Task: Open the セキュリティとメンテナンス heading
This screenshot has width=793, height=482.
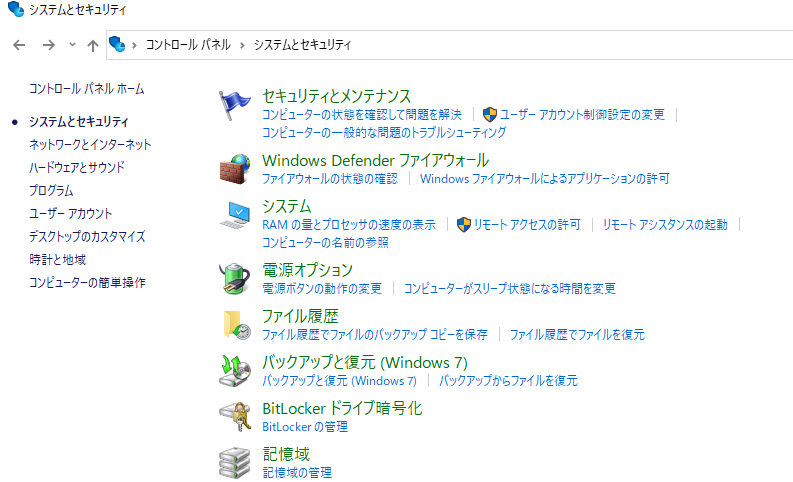Action: tap(336, 96)
